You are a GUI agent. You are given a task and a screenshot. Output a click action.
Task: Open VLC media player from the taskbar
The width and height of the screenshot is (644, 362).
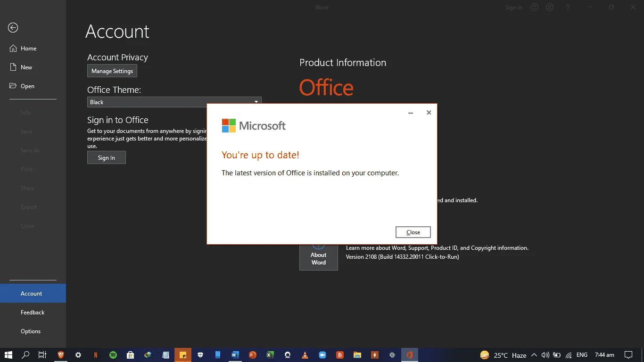[x=305, y=355]
